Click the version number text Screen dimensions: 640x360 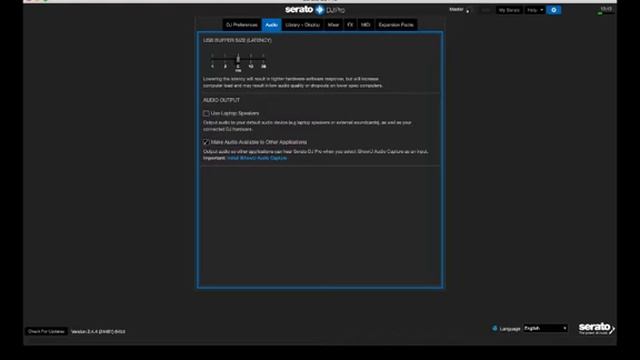click(98, 331)
